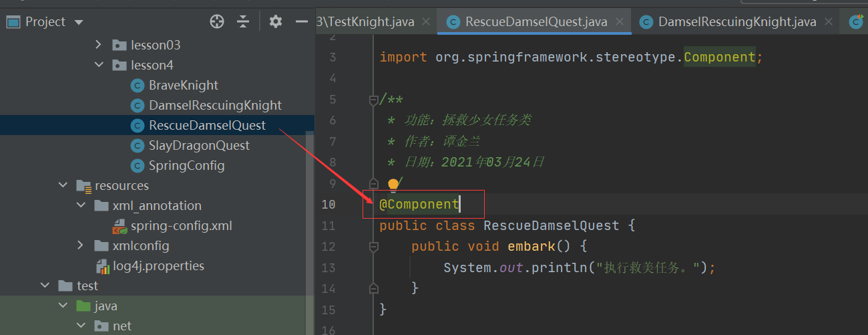This screenshot has height=335, width=868.
Task: Click the BraveKnight class icon
Action: [x=138, y=85]
